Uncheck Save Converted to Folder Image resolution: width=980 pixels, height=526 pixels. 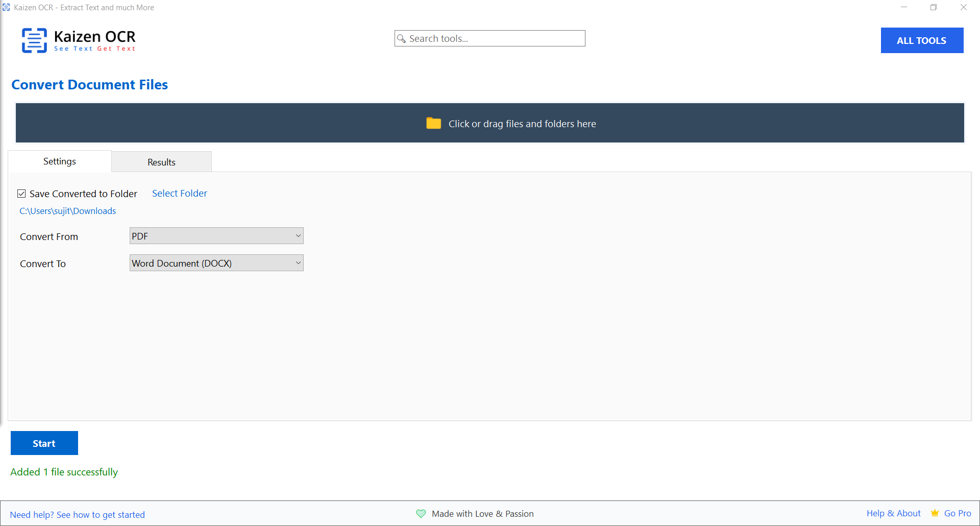point(21,193)
